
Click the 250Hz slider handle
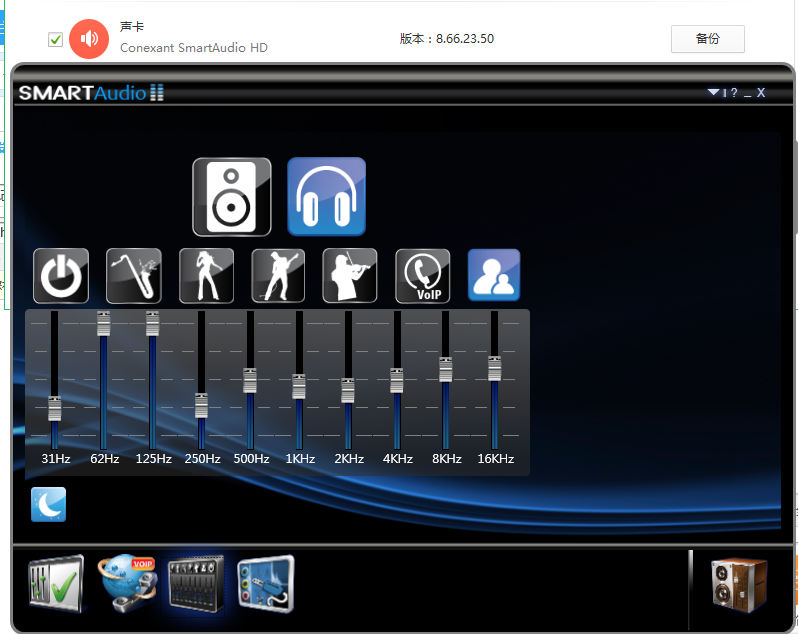point(202,406)
